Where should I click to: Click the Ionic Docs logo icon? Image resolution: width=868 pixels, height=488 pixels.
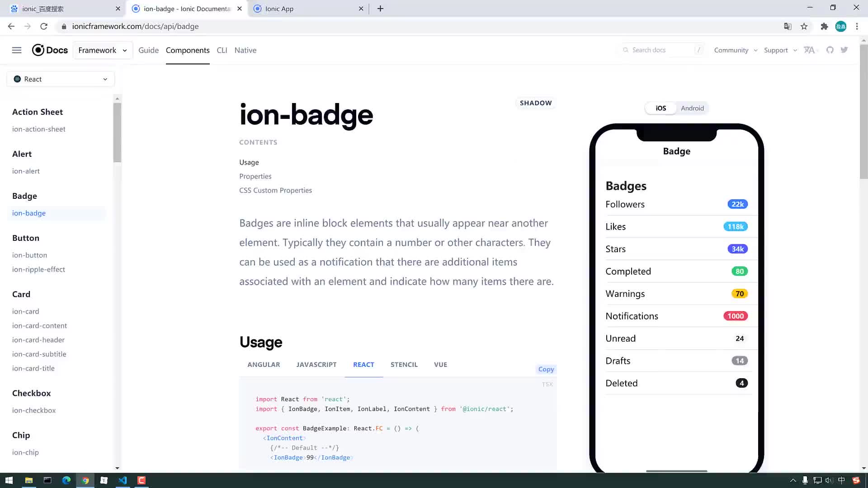pos(38,50)
